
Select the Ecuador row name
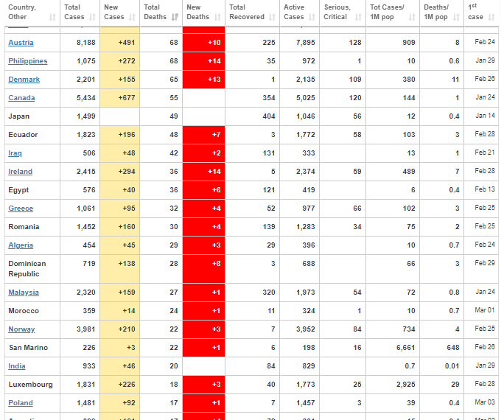click(23, 135)
